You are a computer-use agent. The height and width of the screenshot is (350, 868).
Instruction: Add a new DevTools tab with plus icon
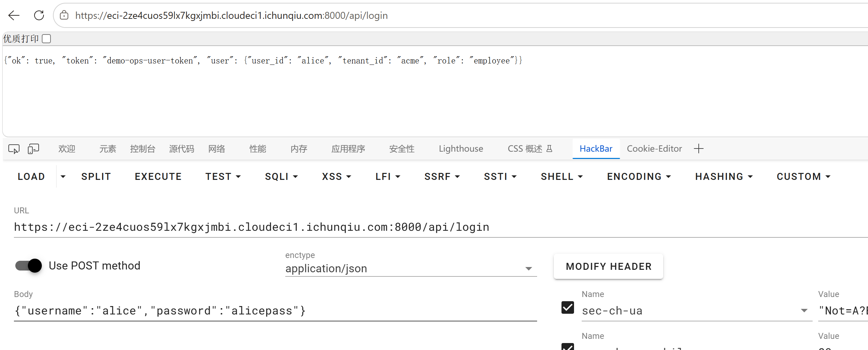[699, 149]
